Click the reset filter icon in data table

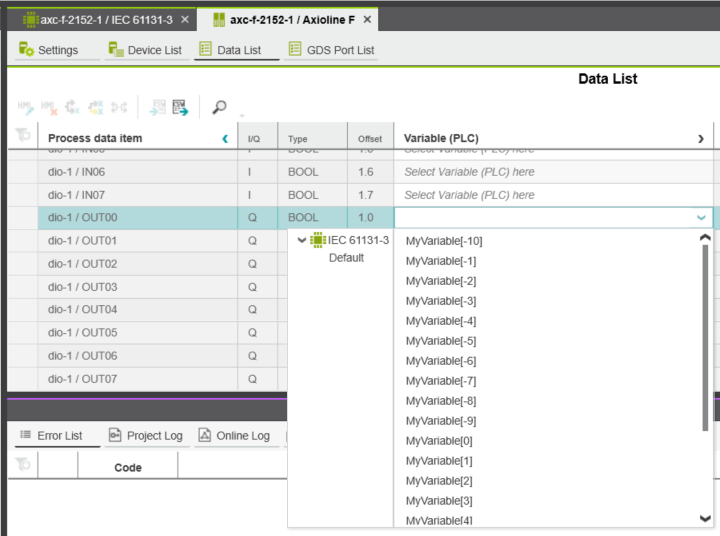coord(22,135)
